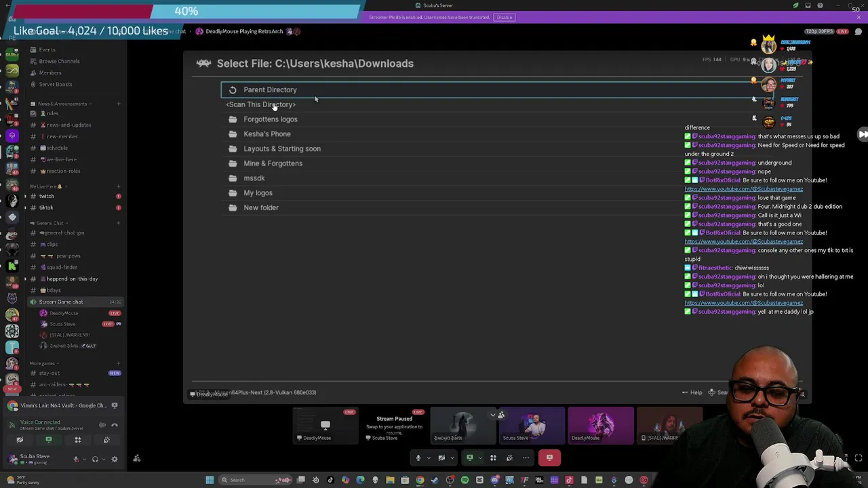868x488 pixels.
Task: Stop streaming Vimm's Lair Chrome window
Action: (x=114, y=405)
